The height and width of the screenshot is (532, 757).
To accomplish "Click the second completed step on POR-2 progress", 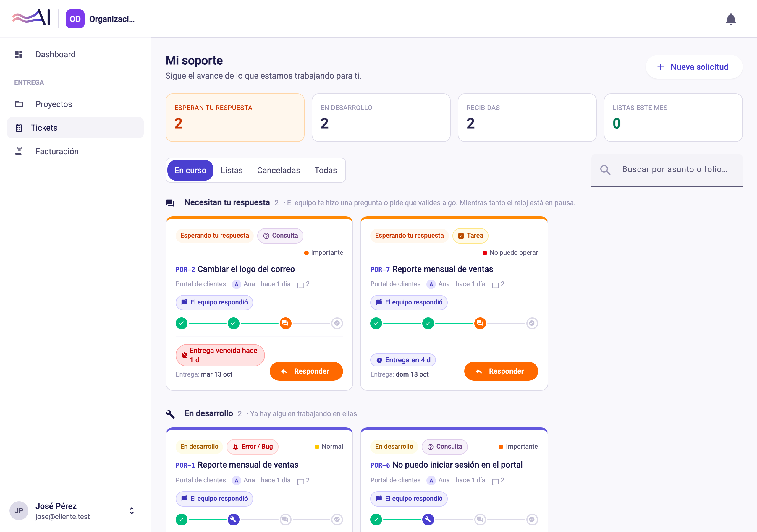I will (x=233, y=323).
